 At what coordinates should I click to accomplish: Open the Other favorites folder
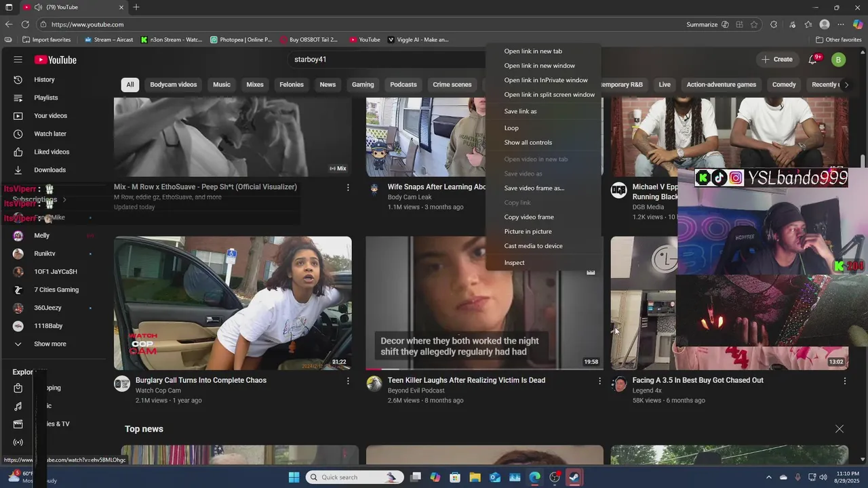839,40
